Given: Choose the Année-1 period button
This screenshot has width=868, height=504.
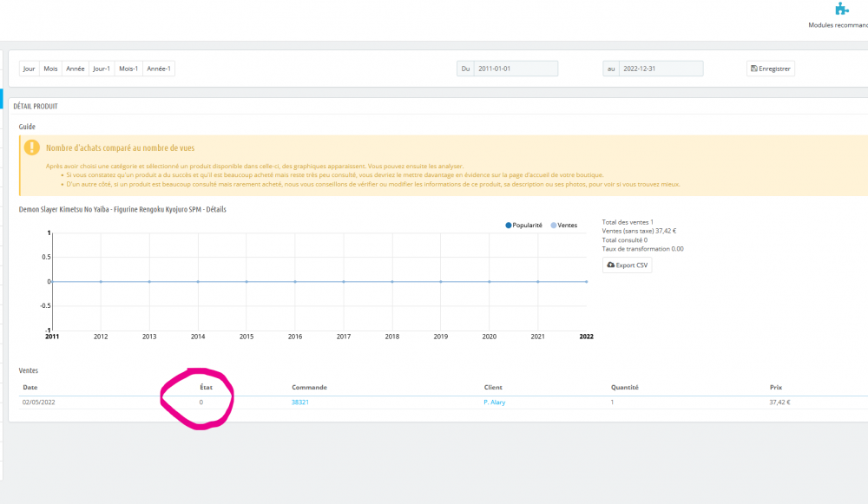Looking at the screenshot, I should (x=159, y=69).
